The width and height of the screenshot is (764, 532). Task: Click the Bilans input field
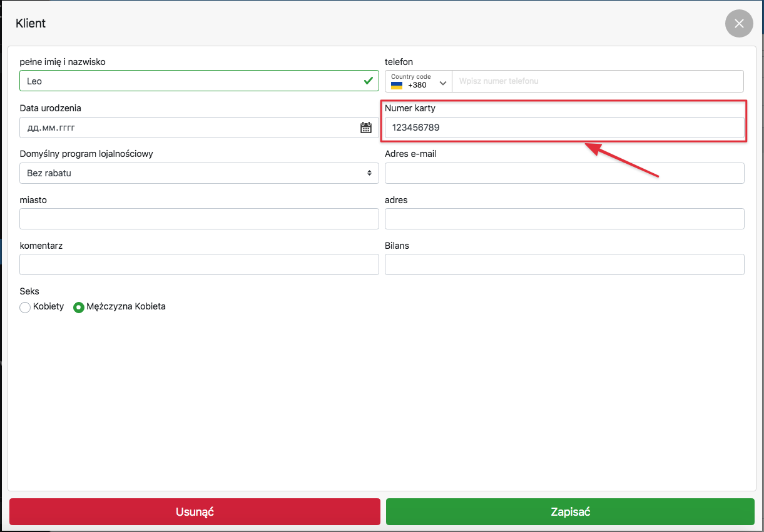[x=564, y=264]
